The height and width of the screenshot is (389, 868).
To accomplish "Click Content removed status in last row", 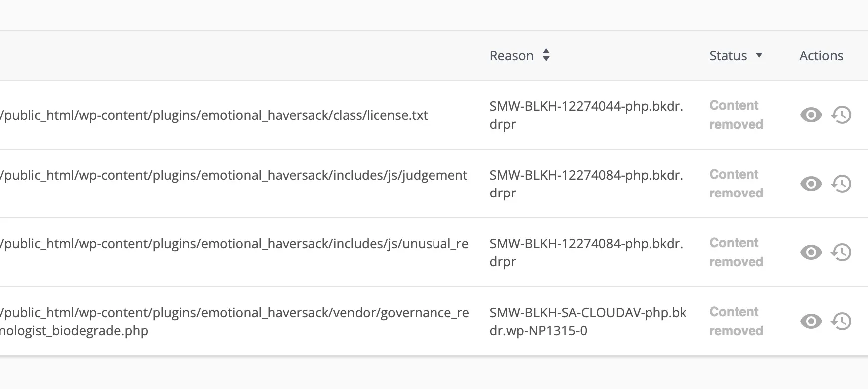I will (736, 321).
